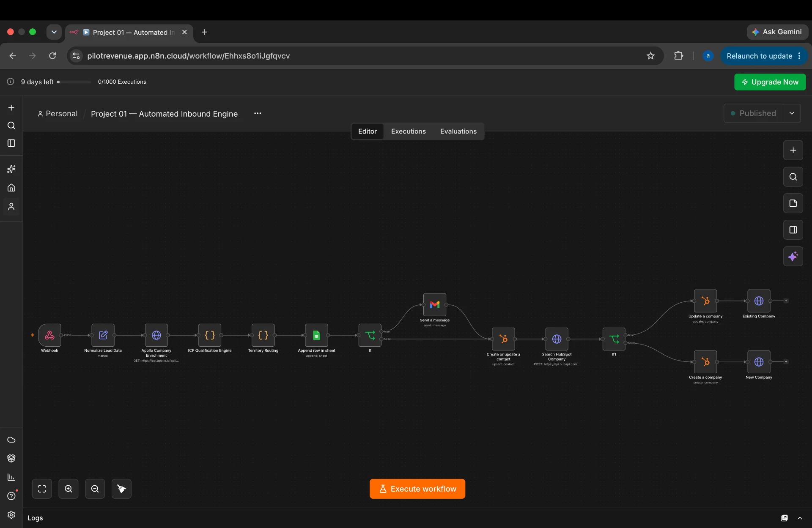This screenshot has width=812, height=528.
Task: Open the canvas search button
Action: point(793,177)
